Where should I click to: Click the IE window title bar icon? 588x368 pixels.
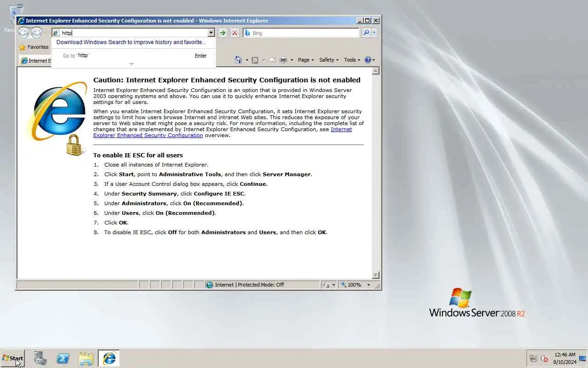pos(21,21)
